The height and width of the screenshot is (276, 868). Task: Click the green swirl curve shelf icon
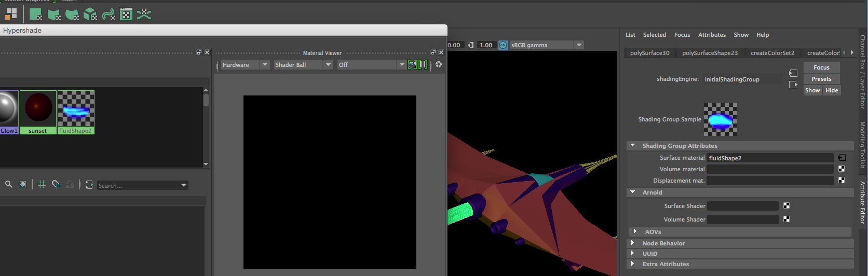pos(108,14)
